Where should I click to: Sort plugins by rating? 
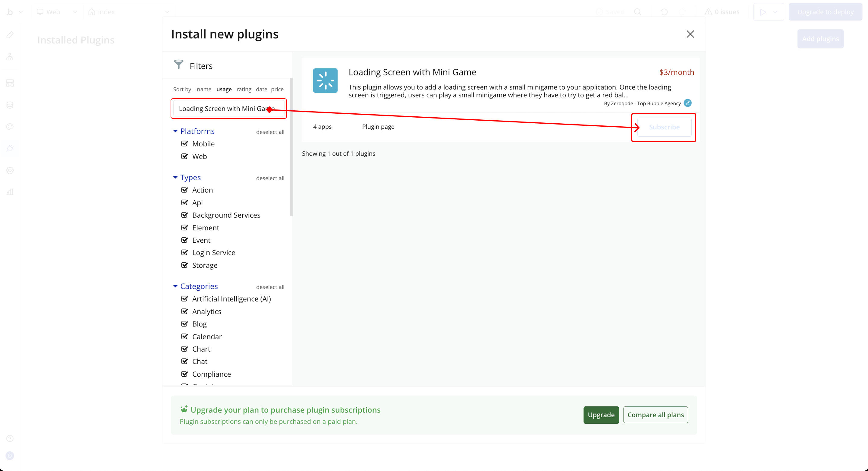pyautogui.click(x=244, y=89)
